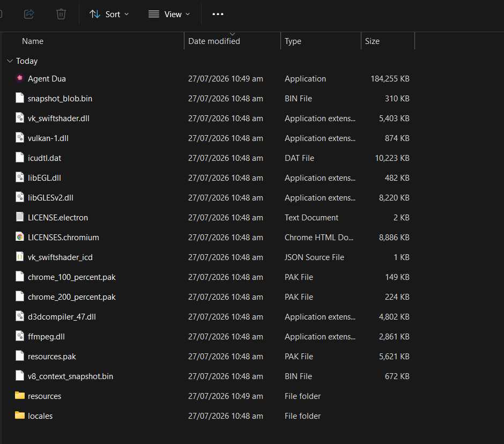
Task: Click the "DAT File" type cell
Action: [299, 158]
